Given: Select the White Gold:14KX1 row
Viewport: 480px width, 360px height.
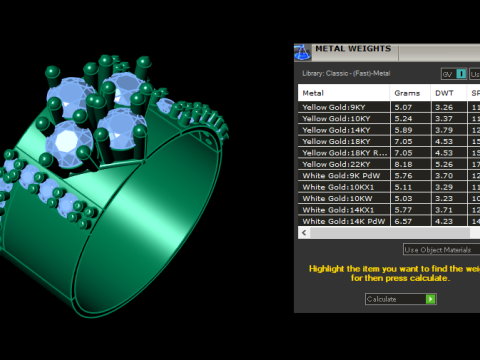Looking at the screenshot, I should coord(389,210).
